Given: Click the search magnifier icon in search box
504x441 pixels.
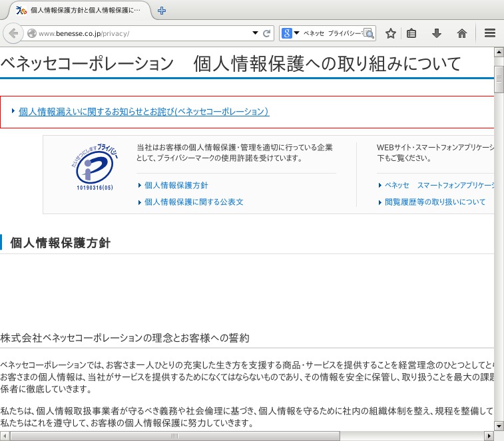Looking at the screenshot, I should coord(369,33).
